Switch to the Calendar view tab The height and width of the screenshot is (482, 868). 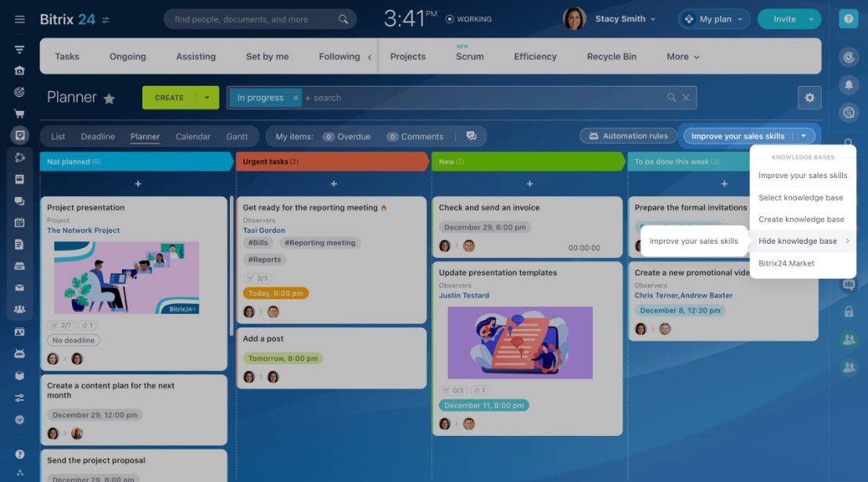click(x=192, y=137)
